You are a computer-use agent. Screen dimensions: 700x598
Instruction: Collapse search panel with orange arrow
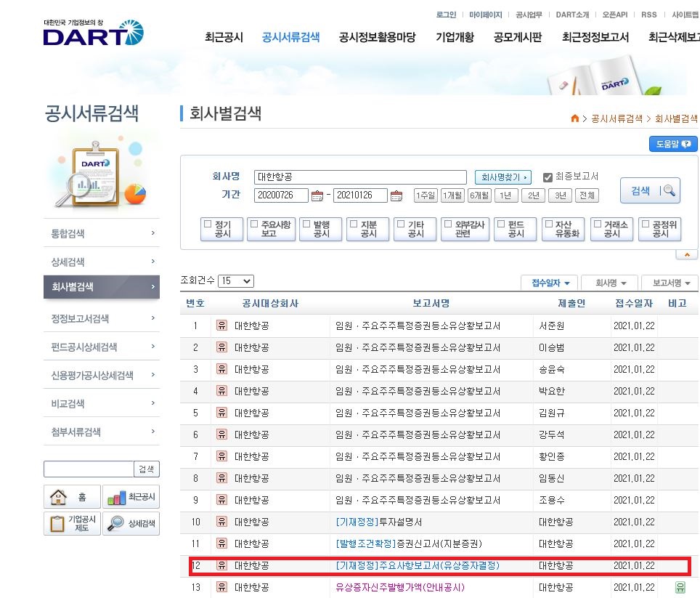click(687, 255)
